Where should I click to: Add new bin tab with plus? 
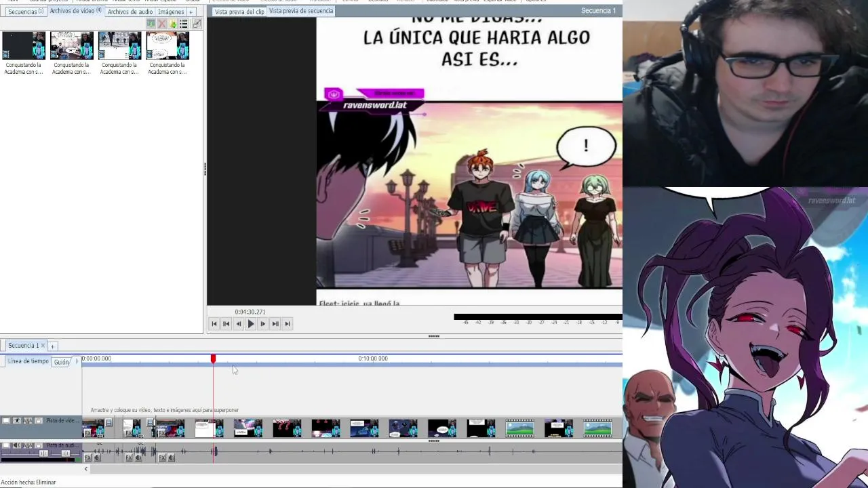(x=191, y=12)
